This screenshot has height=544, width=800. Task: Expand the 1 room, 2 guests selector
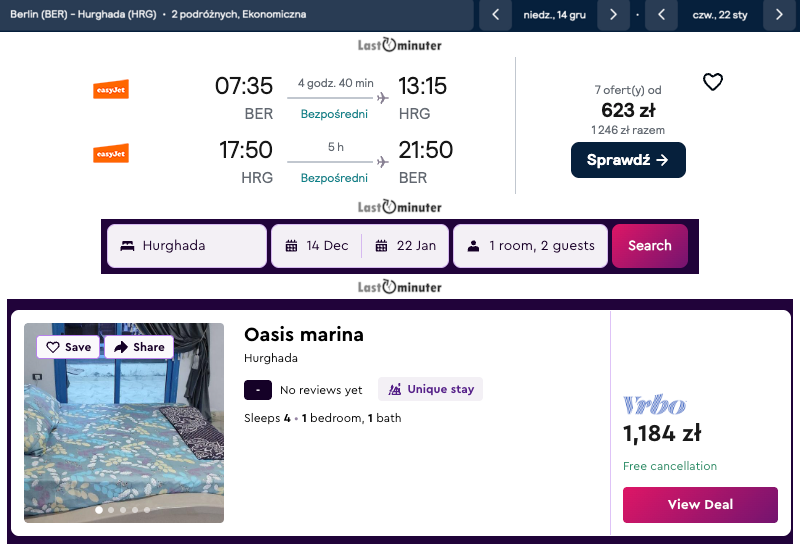click(x=530, y=246)
